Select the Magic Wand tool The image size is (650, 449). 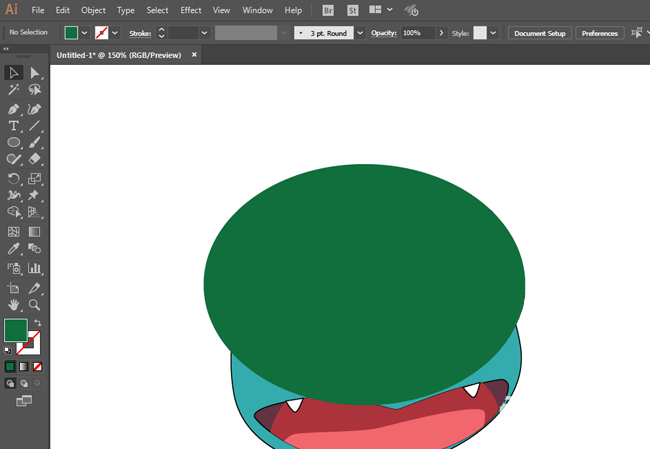14,90
